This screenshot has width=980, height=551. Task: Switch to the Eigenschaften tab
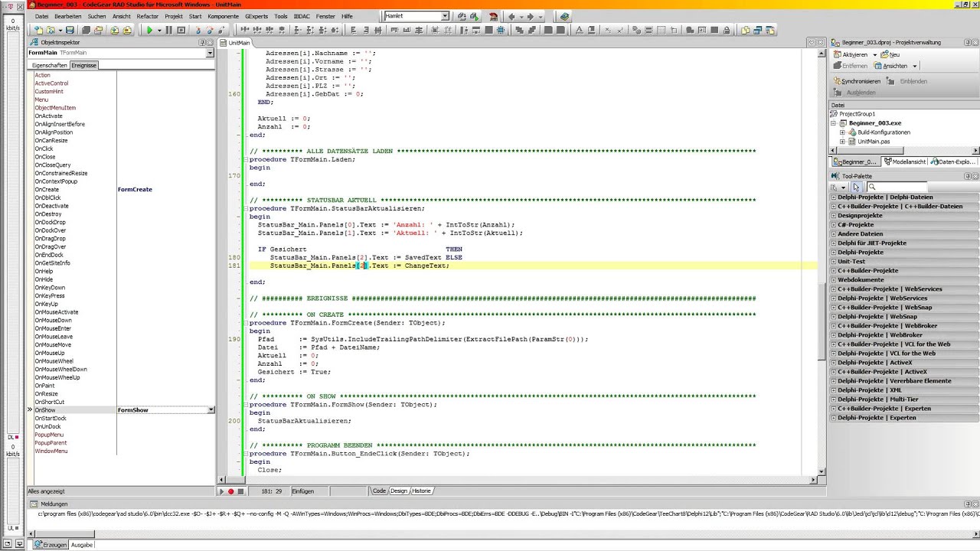coord(50,65)
